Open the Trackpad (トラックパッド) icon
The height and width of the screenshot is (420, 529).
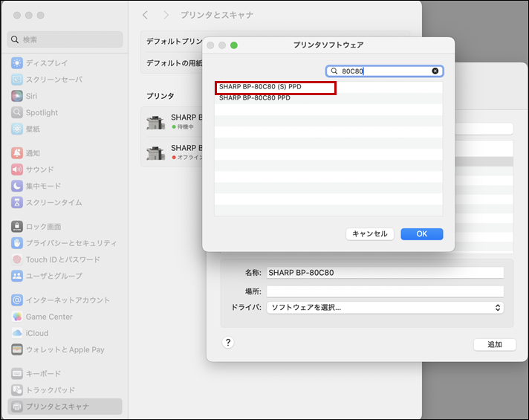click(17, 390)
